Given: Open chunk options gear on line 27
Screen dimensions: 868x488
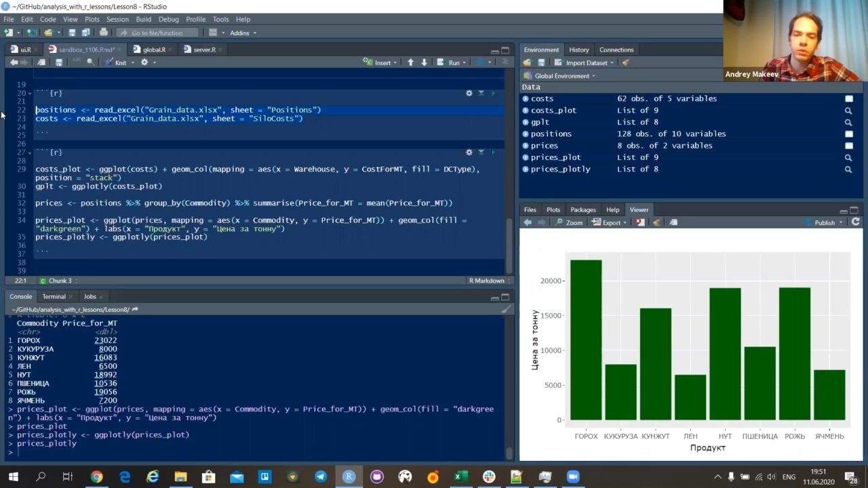Looking at the screenshot, I should 469,152.
